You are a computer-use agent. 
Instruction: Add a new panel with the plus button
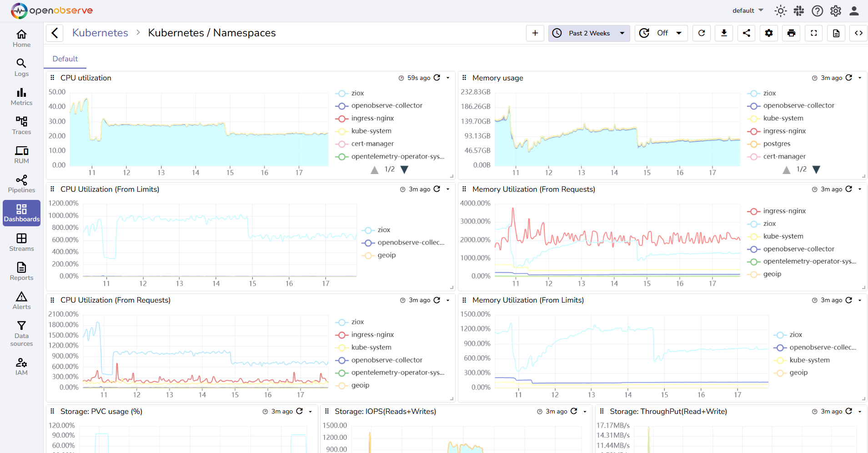(x=535, y=33)
